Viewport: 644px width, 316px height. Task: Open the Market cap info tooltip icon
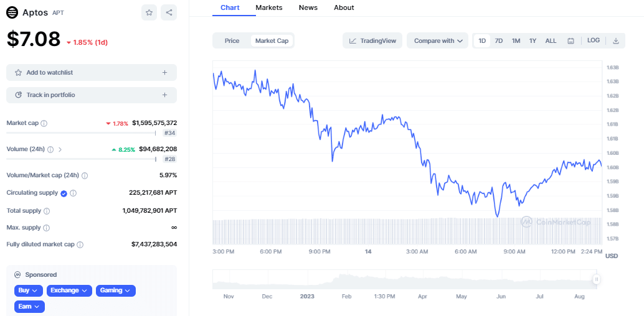coord(44,123)
